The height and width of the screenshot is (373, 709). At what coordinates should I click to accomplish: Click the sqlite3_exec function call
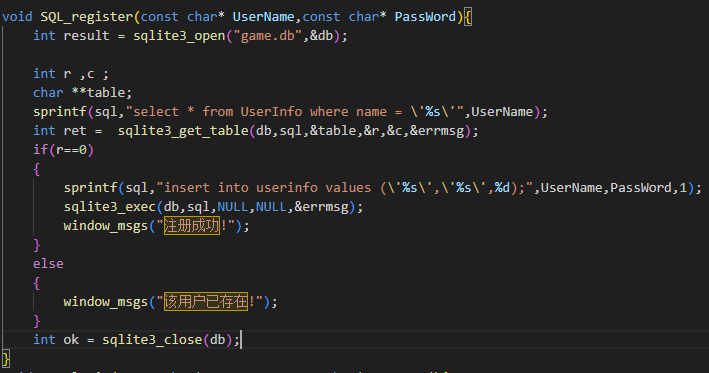click(x=110, y=207)
